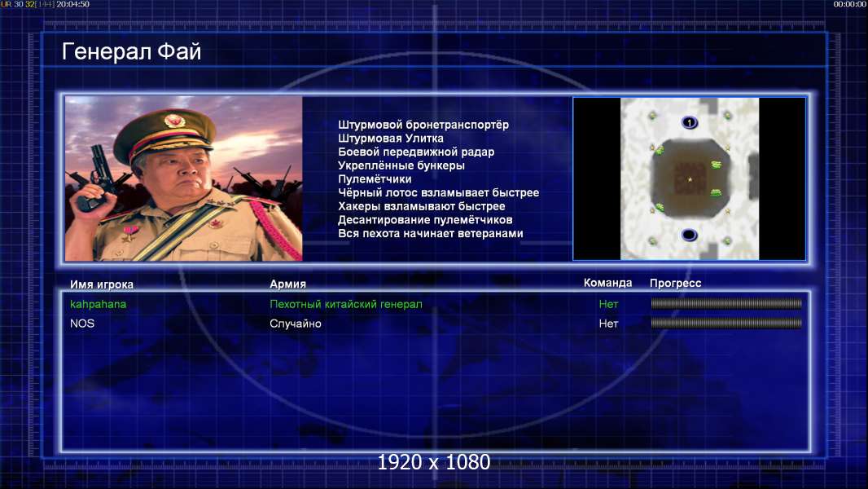Click 'Штурмовой бронетранспортёр' list line
The height and width of the screenshot is (489, 868).
[x=423, y=126]
